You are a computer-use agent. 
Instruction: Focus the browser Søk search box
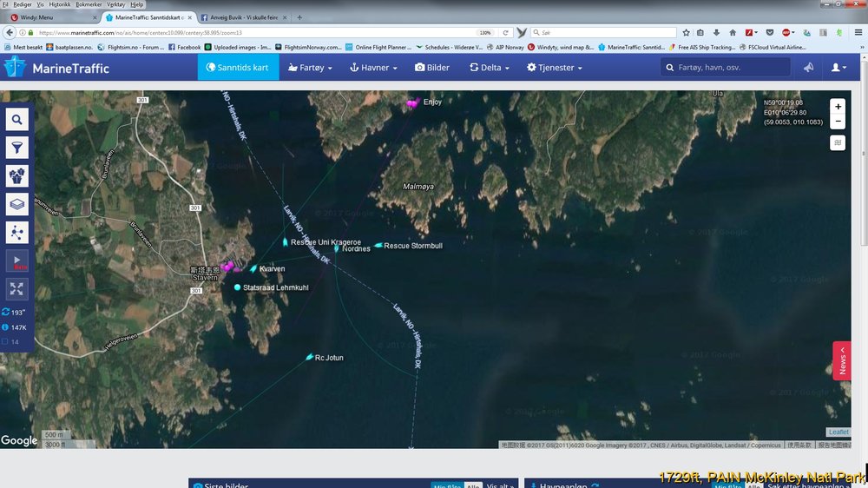tap(603, 33)
